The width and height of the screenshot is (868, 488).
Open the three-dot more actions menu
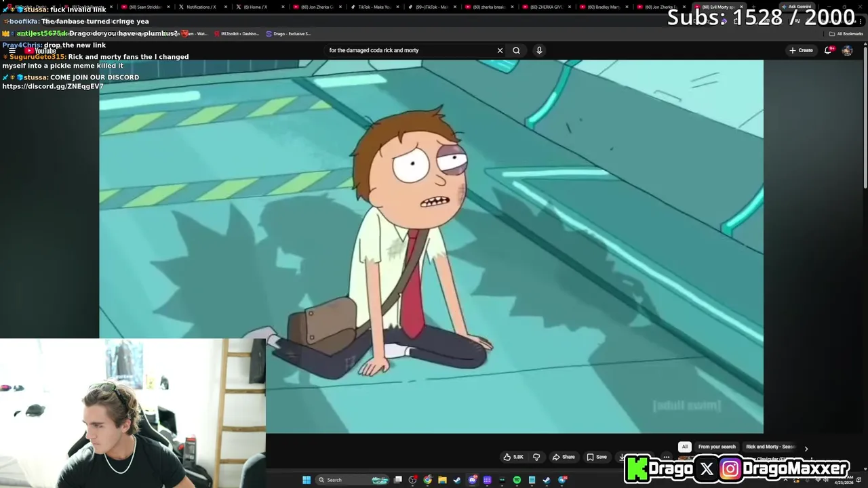(x=666, y=457)
